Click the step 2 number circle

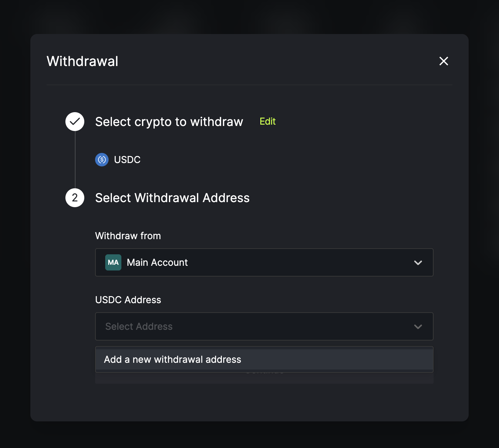tap(75, 198)
